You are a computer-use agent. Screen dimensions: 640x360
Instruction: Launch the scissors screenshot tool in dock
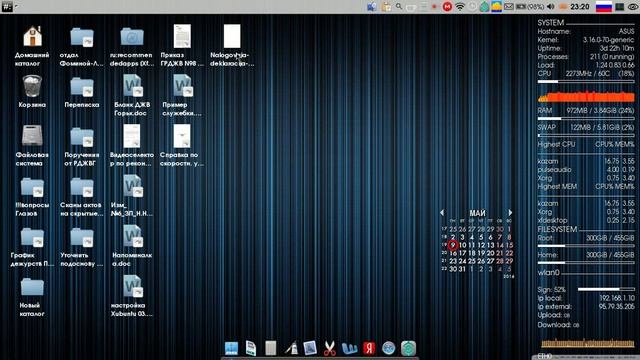[329, 348]
